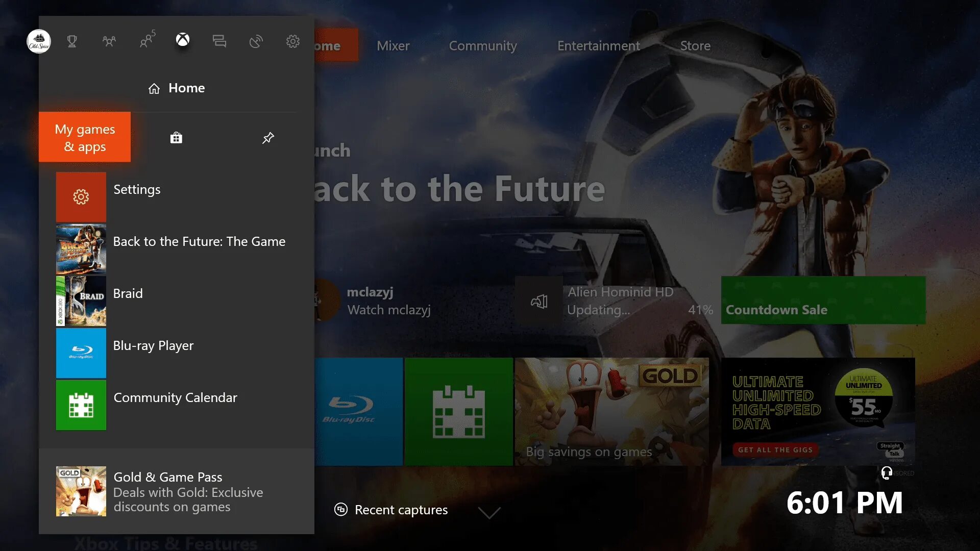Open the Entertainment tab

(x=598, y=46)
